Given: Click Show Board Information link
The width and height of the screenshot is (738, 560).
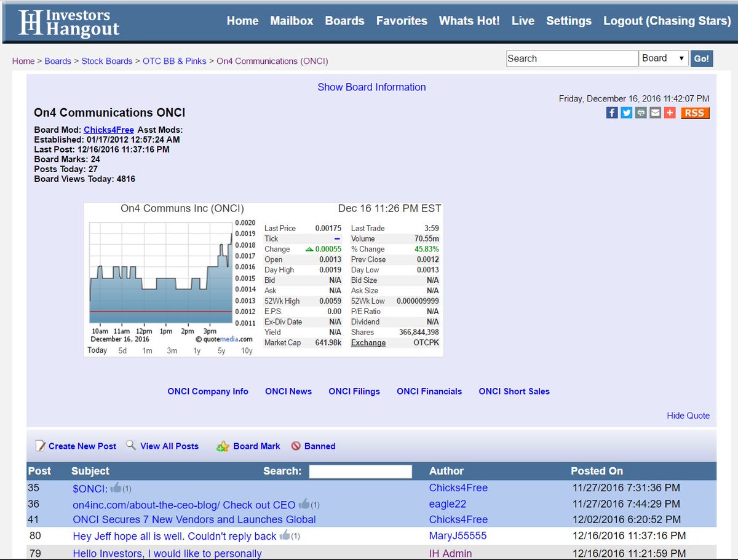Looking at the screenshot, I should pos(371,87).
